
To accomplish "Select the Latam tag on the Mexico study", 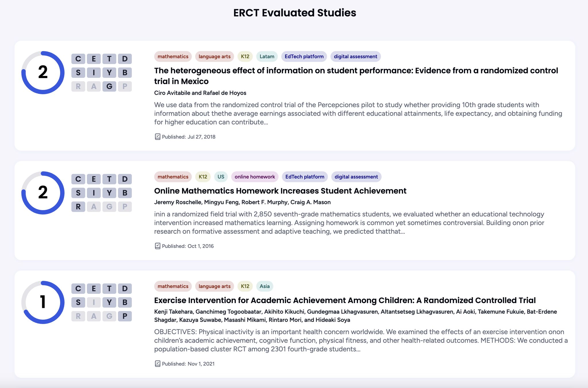I will (266, 56).
